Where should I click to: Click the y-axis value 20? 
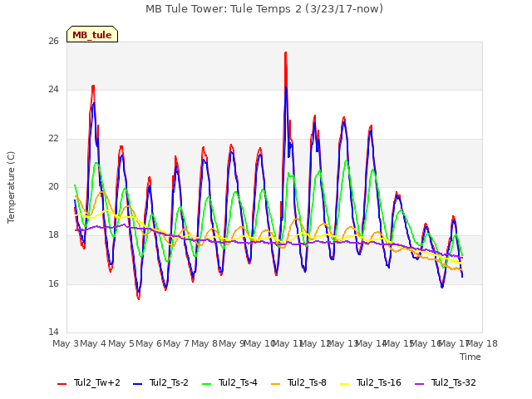click(53, 186)
